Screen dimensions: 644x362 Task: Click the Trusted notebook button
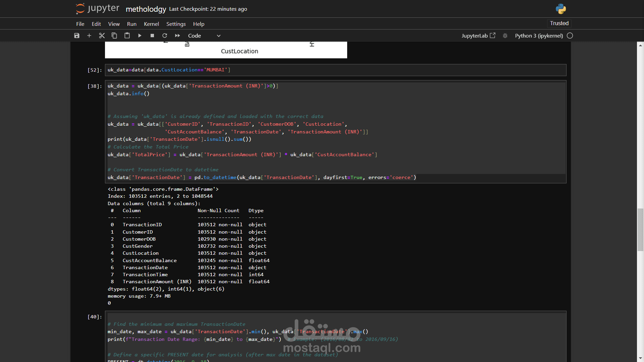click(559, 23)
